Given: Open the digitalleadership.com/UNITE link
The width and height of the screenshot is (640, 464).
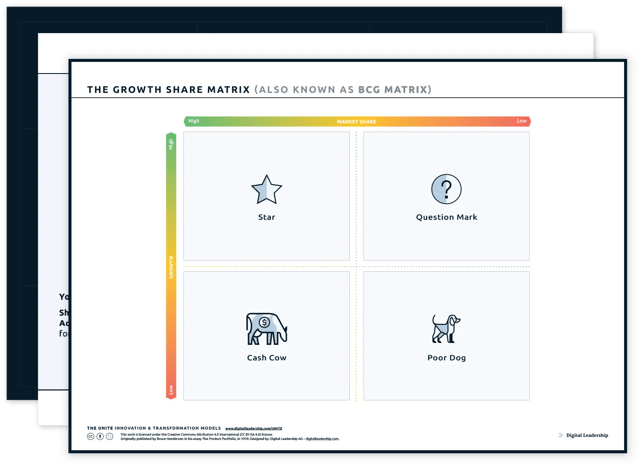Looking at the screenshot, I should point(253,428).
